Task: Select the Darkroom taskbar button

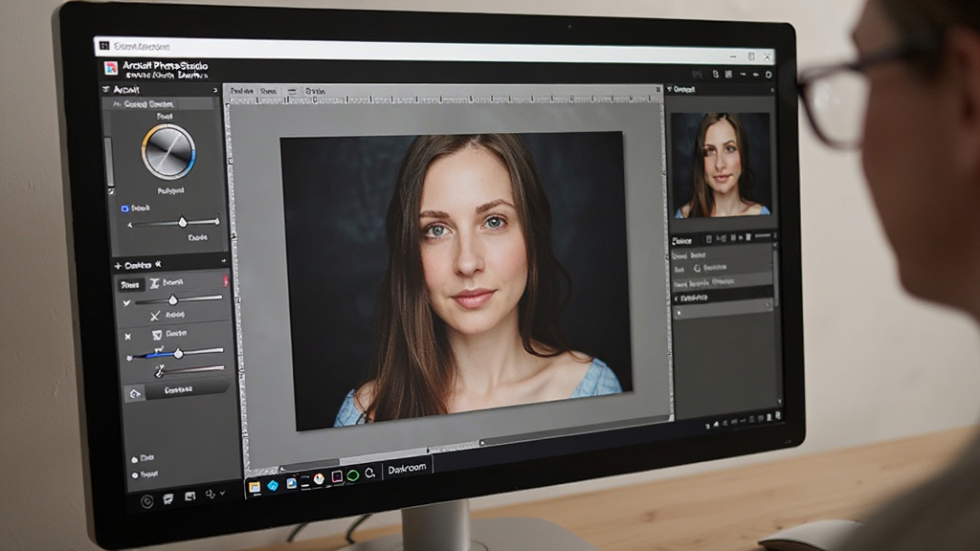Action: coord(407,469)
